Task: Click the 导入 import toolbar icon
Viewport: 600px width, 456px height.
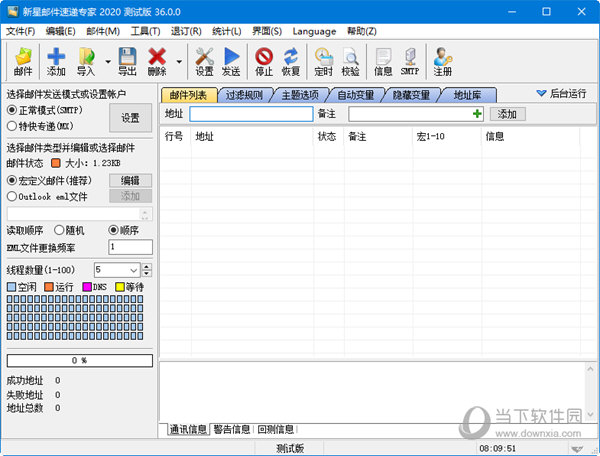Action: coord(86,61)
